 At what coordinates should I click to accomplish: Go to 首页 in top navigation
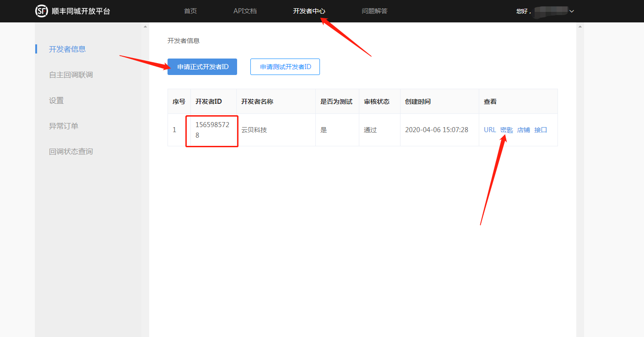(x=190, y=11)
